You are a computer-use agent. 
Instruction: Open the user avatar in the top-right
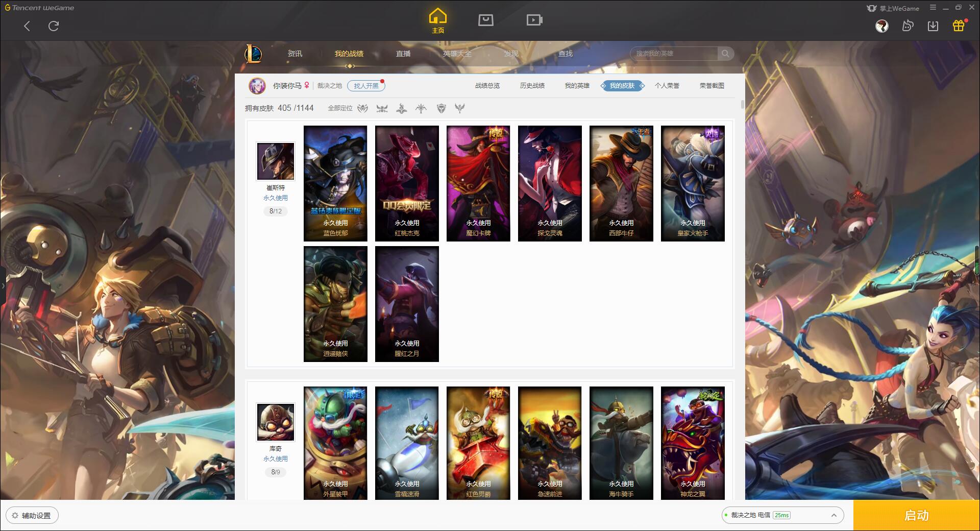882,26
